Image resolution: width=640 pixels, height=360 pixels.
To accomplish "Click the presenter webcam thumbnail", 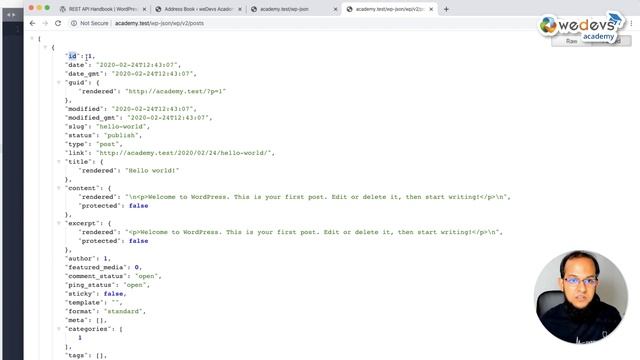I will point(581,297).
